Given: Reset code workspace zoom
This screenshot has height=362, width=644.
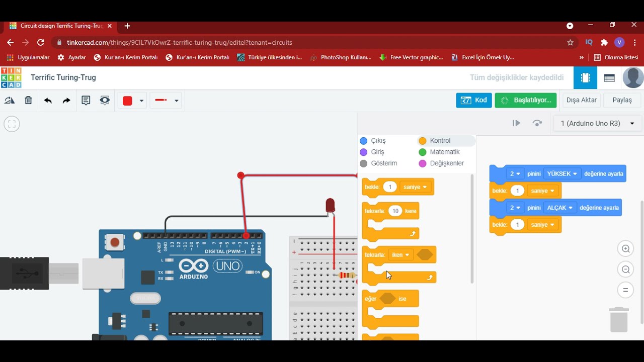Looking at the screenshot, I should pyautogui.click(x=626, y=290).
